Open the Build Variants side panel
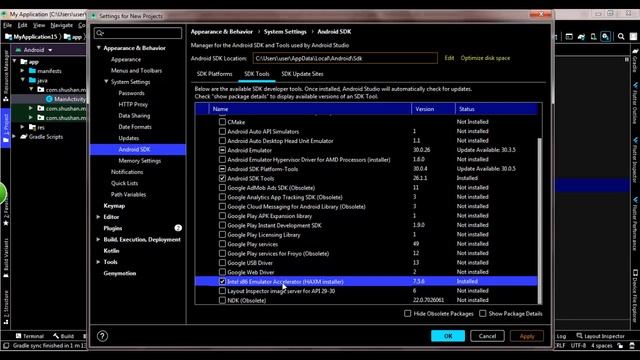The width and height of the screenshot is (640, 360). click(6, 258)
